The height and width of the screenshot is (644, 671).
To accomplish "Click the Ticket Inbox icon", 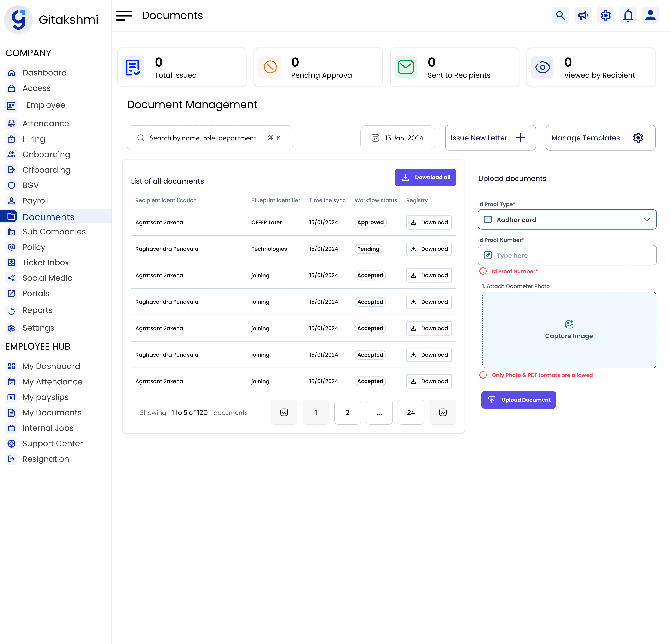I will tap(11, 262).
